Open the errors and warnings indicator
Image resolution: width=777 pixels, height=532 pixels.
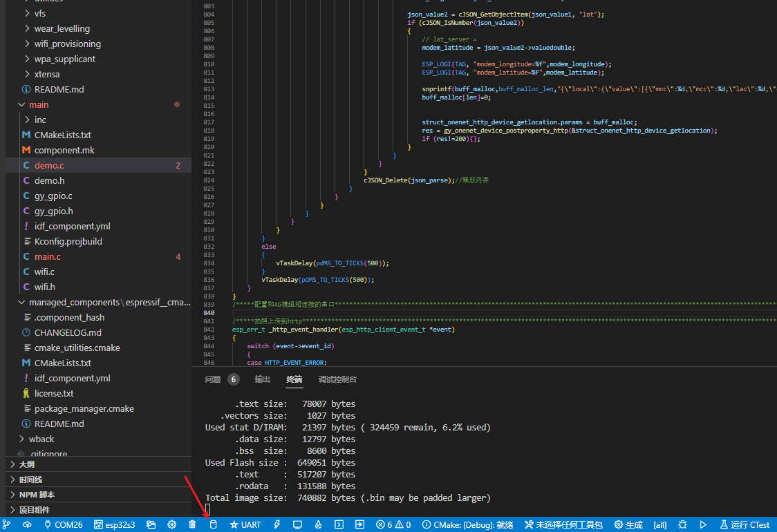(393, 524)
